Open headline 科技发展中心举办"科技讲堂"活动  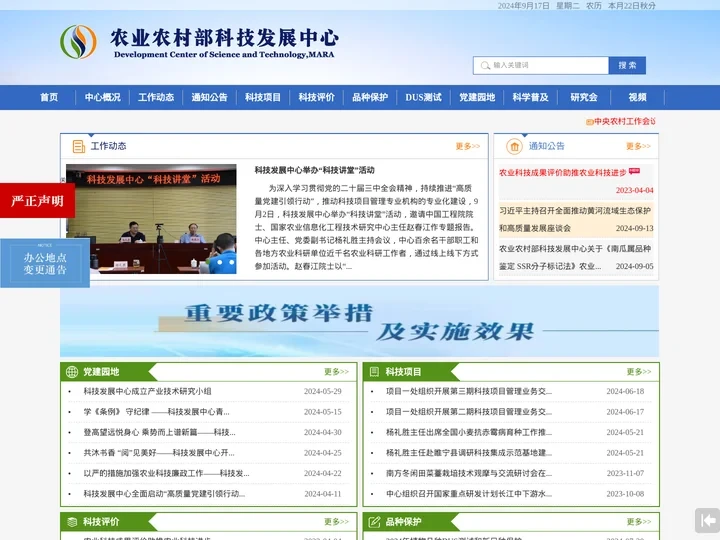(x=315, y=170)
